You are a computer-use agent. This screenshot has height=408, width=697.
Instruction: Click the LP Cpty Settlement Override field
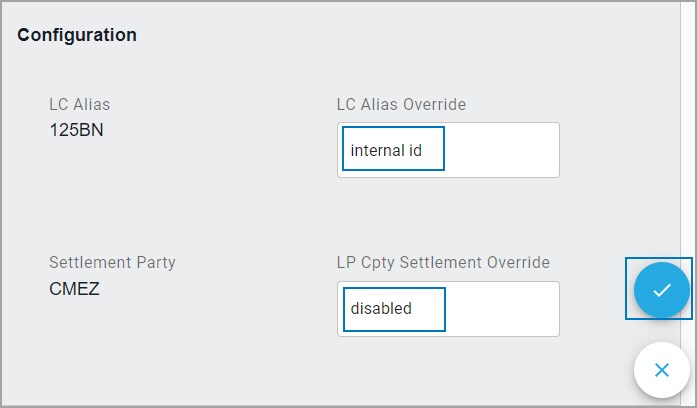click(x=448, y=309)
